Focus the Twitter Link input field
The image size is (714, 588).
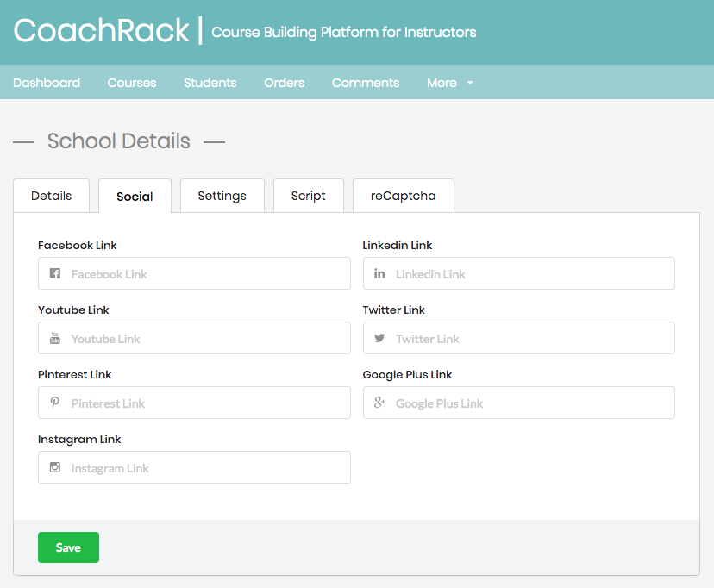[518, 338]
